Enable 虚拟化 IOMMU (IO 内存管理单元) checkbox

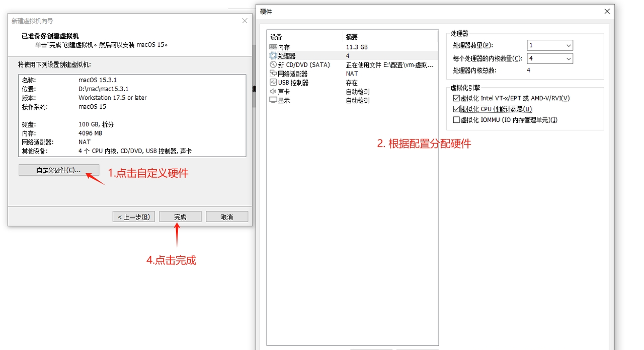click(456, 120)
